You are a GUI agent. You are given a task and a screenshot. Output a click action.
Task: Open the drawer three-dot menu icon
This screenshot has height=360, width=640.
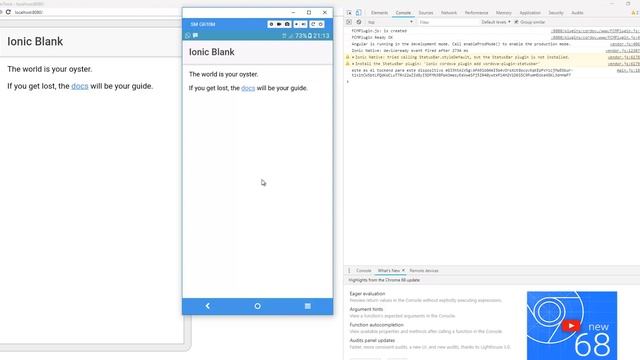tap(349, 271)
